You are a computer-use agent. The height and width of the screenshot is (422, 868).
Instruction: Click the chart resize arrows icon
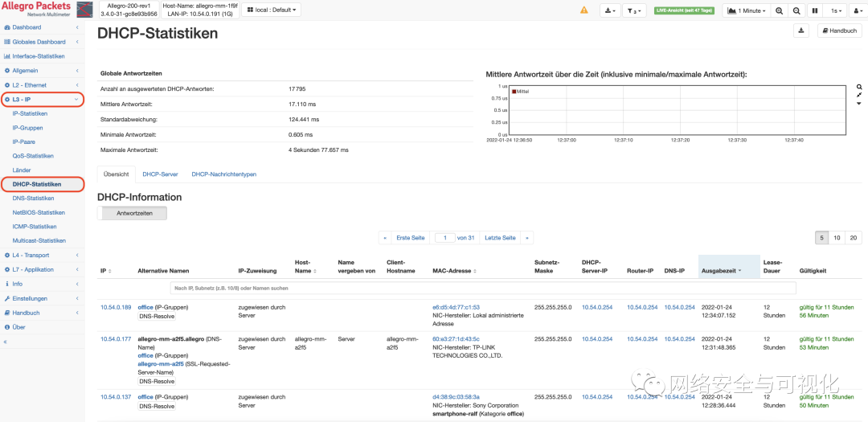click(859, 95)
